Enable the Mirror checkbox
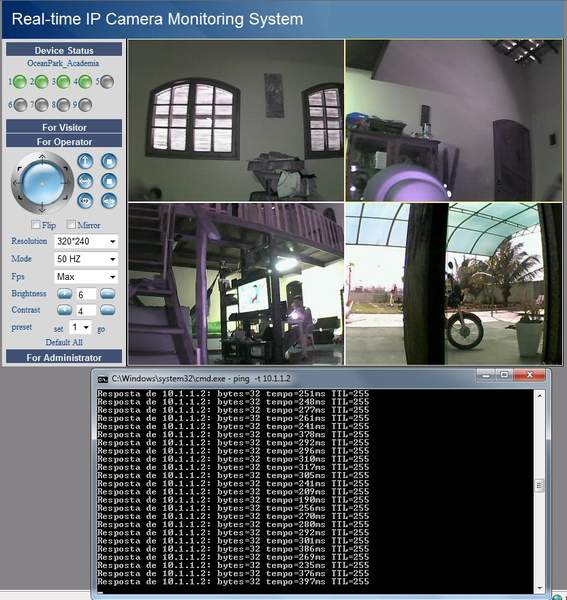567x600 pixels. (x=71, y=225)
